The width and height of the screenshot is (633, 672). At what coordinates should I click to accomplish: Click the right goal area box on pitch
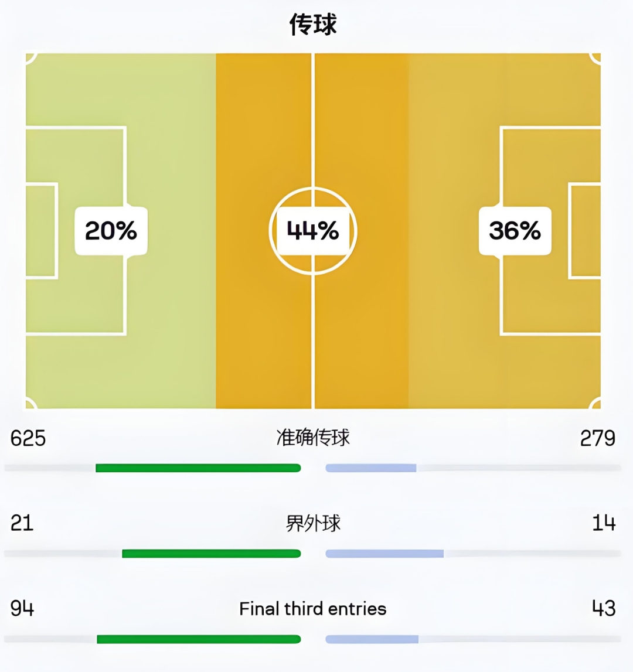[585, 231]
